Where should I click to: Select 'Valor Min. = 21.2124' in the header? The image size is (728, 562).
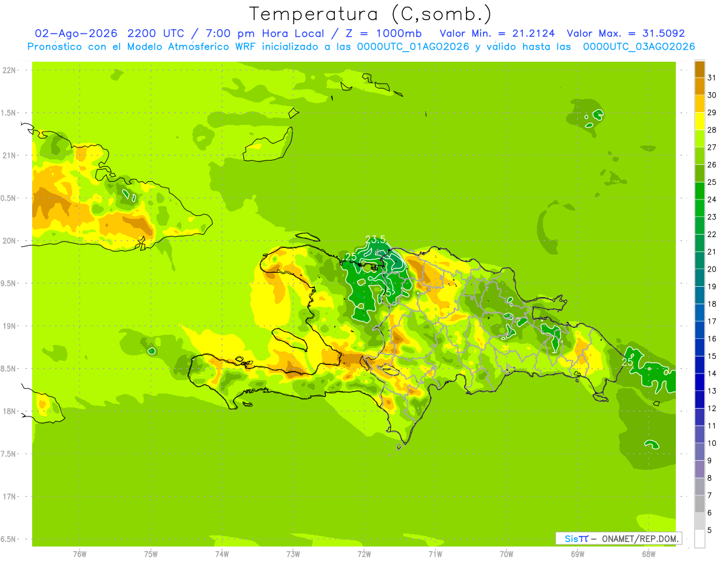pyautogui.click(x=497, y=33)
